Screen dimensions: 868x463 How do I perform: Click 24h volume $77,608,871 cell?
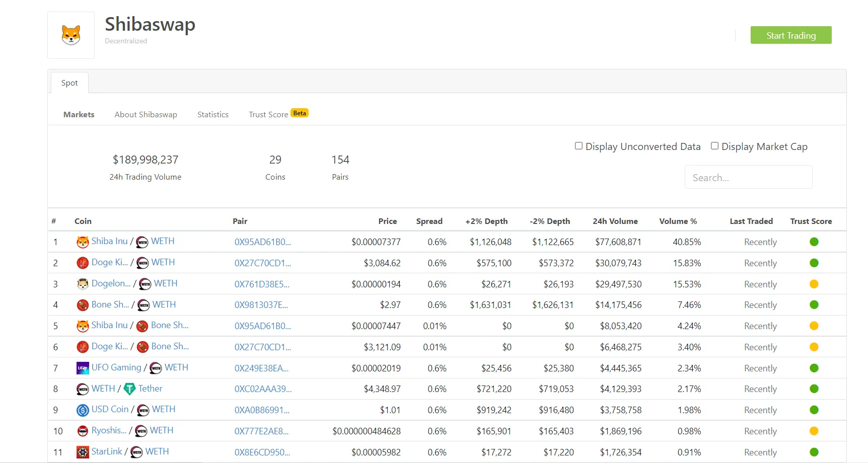(x=618, y=242)
